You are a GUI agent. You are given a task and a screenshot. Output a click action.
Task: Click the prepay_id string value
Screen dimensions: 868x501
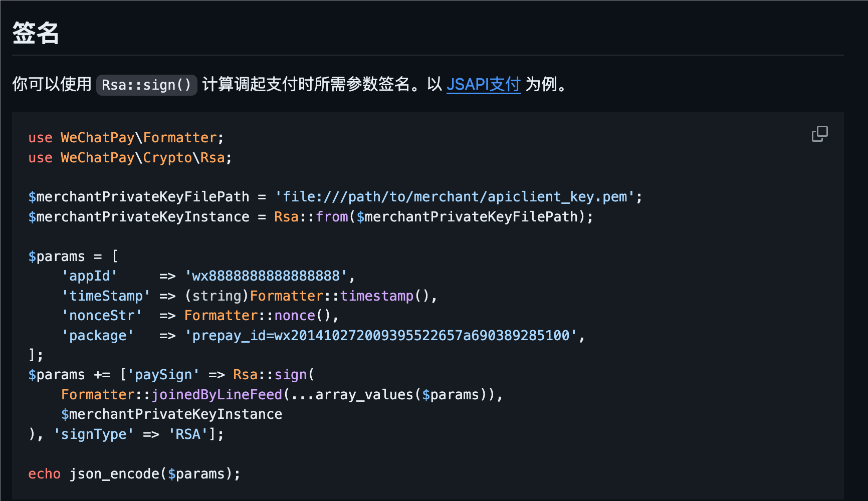tap(381, 336)
